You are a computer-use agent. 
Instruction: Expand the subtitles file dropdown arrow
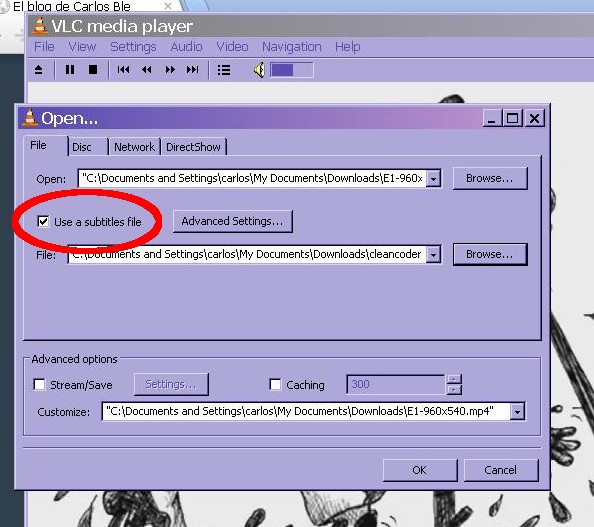pyautogui.click(x=433, y=254)
